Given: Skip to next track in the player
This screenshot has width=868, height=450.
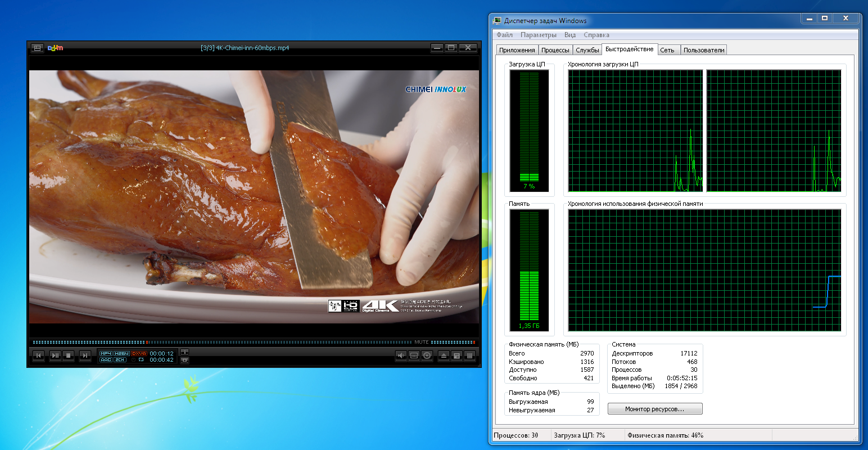Looking at the screenshot, I should pos(85,355).
